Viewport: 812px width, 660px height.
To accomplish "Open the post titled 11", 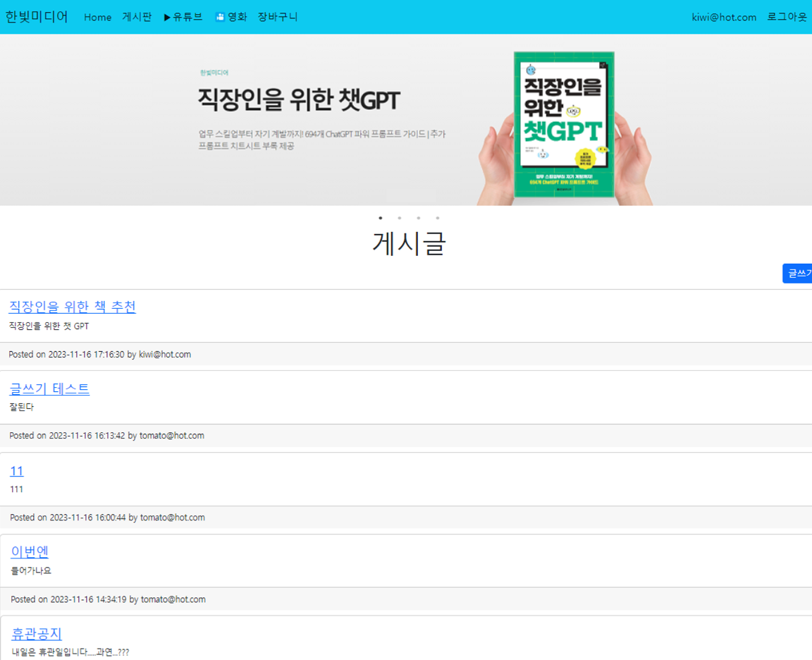I will tap(17, 471).
